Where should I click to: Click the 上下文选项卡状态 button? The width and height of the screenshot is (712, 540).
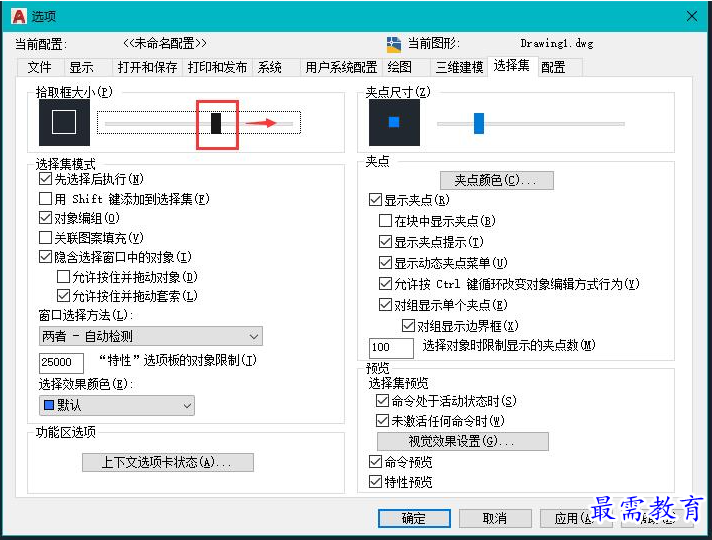pos(168,462)
